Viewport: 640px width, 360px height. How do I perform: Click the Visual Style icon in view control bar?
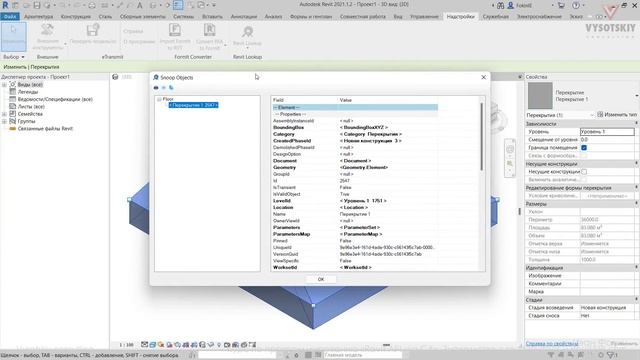(153, 345)
